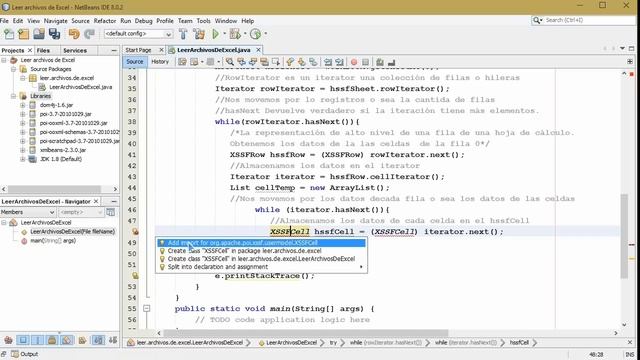This screenshot has width=640, height=360.
Task: Click the New File toolbar icon
Action: [9, 34]
